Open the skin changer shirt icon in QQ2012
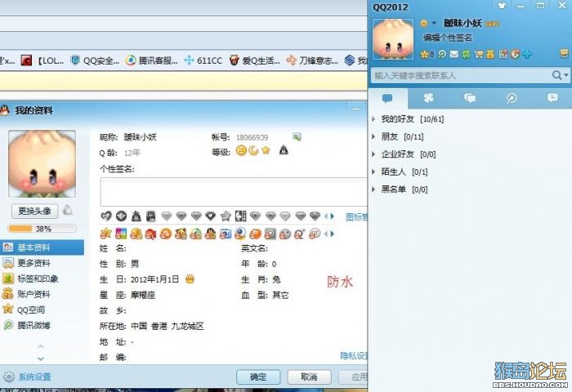The height and width of the screenshot is (392, 572). tap(502, 5)
